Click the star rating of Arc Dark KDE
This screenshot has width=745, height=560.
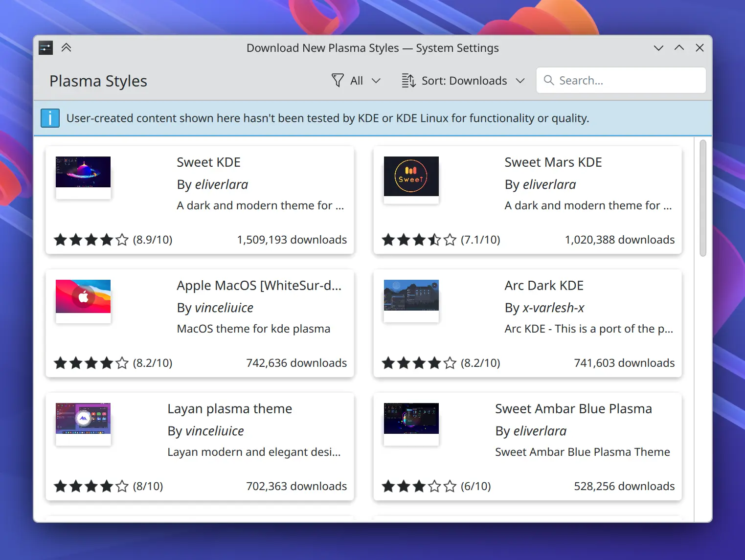(419, 363)
